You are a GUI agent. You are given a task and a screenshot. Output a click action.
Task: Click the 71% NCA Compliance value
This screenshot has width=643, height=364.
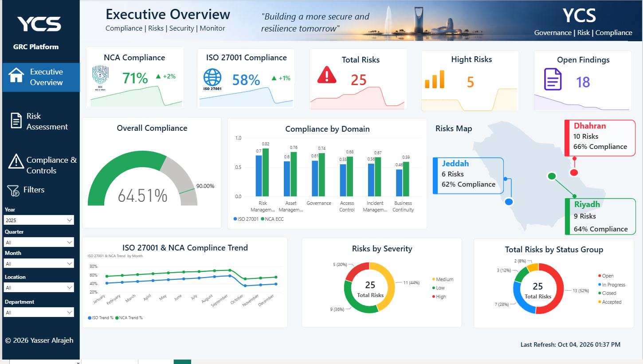tap(135, 78)
